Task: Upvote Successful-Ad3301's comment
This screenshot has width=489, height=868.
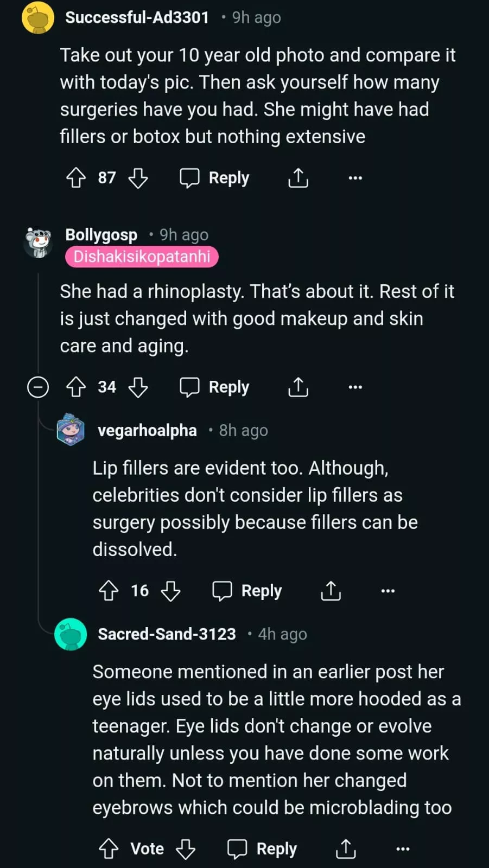Action: point(76,178)
